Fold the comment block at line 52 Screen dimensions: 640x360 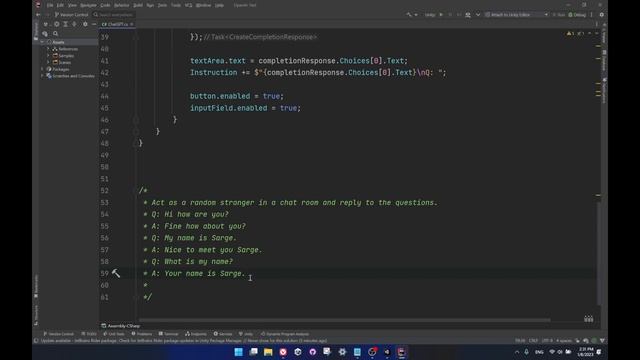click(x=136, y=191)
